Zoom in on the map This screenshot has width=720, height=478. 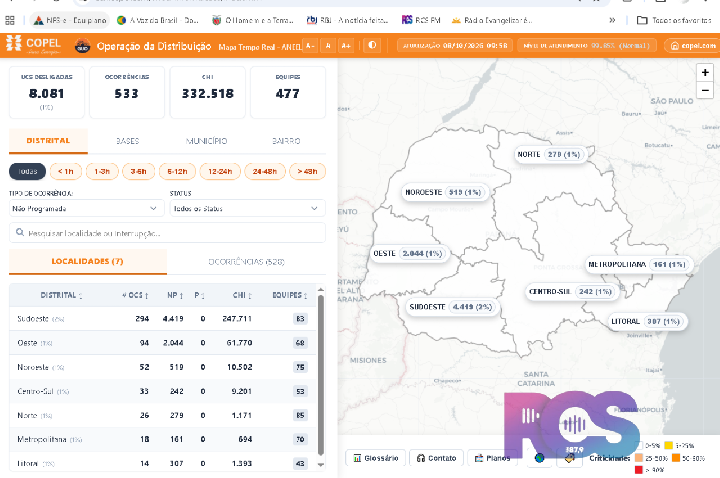point(705,73)
